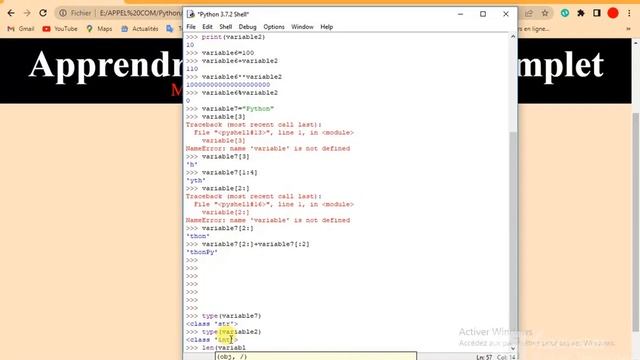
Task: Bookmark this page with the star icon
Action: click(545, 13)
